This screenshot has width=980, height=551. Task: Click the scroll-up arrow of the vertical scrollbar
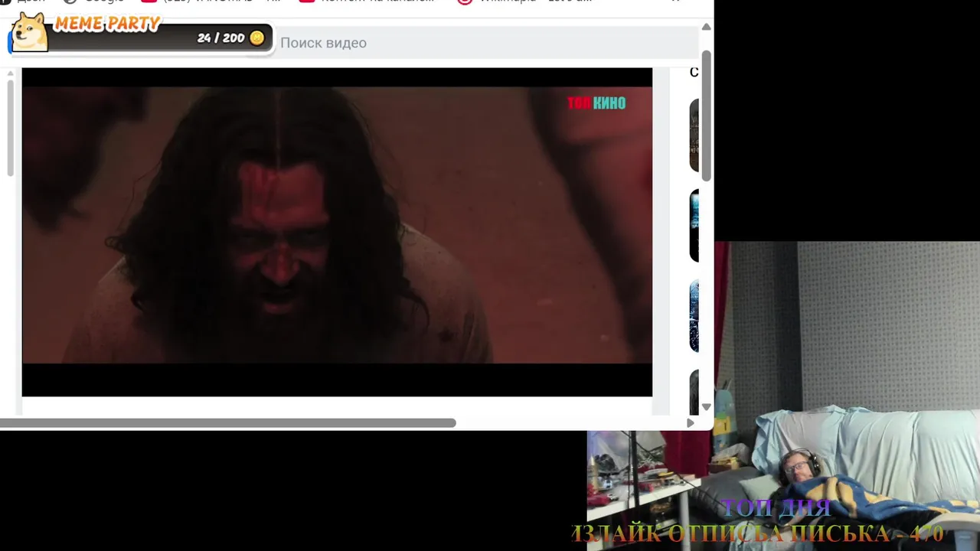(x=707, y=27)
